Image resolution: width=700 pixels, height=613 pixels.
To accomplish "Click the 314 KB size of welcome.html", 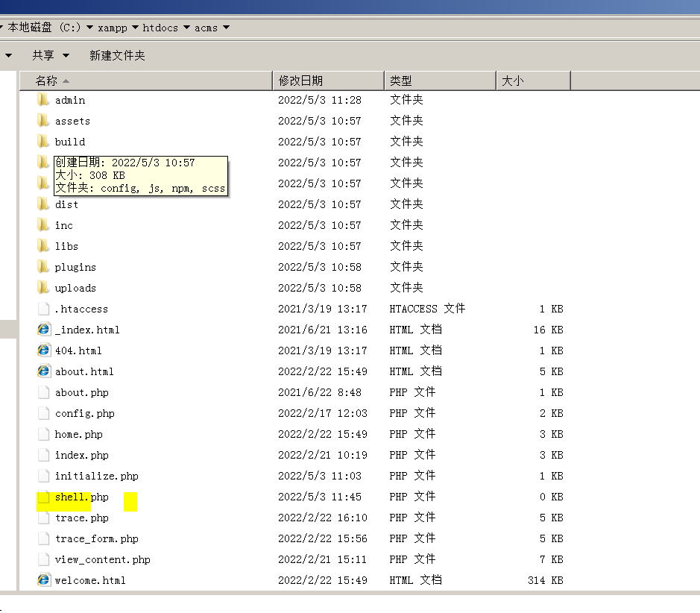I will (545, 580).
